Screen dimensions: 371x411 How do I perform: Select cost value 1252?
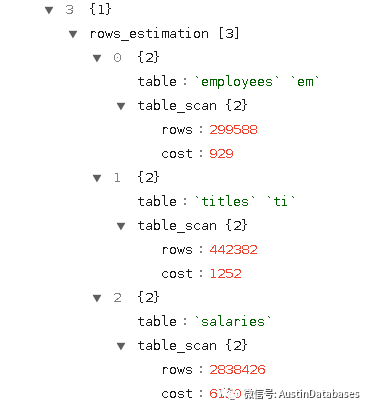[x=225, y=274]
